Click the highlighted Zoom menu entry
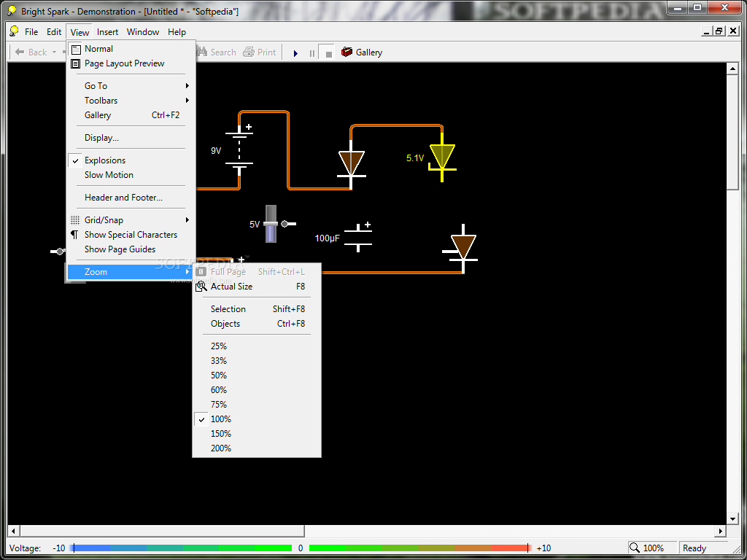Screen dimensions: 747x560 pos(130,272)
